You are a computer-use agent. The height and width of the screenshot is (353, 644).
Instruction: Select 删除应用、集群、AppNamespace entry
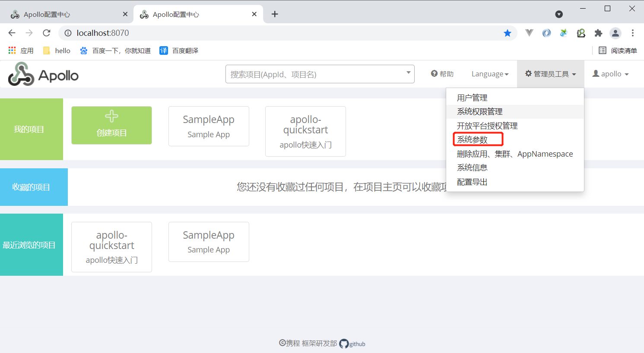pyautogui.click(x=515, y=154)
